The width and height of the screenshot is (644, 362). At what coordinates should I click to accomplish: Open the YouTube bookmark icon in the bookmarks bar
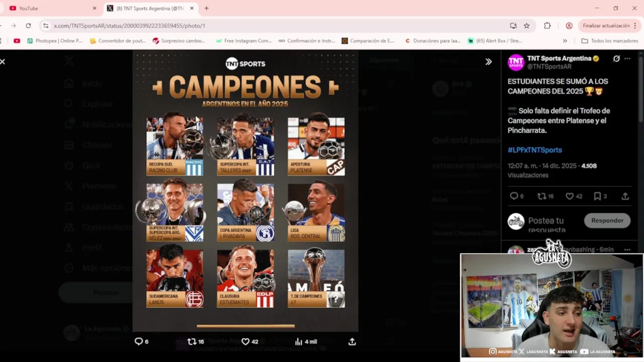coord(17,41)
